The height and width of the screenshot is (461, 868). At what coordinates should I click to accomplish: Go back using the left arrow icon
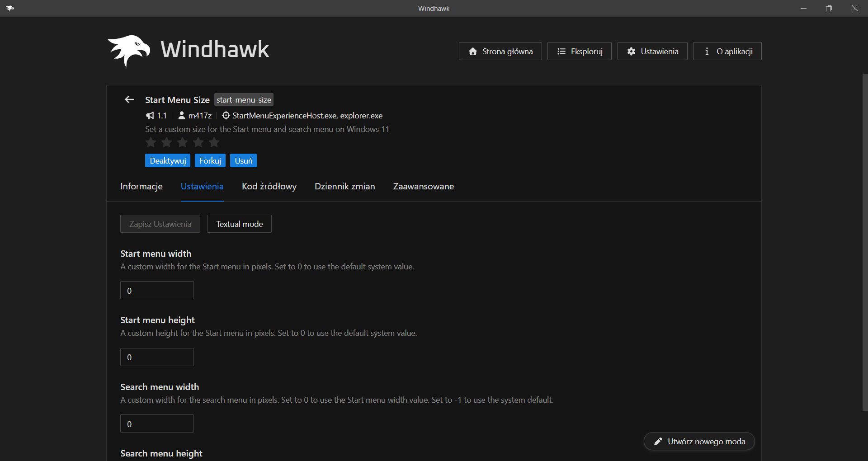coord(129,99)
